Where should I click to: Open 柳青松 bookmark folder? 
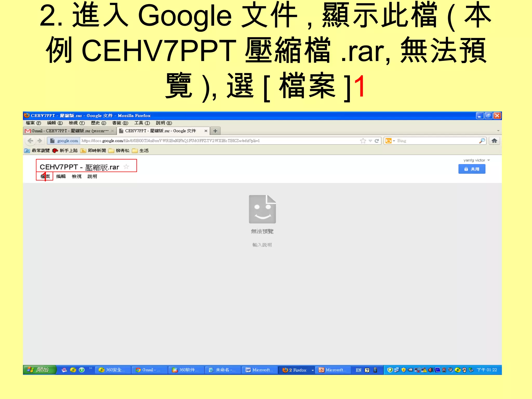[x=119, y=151]
